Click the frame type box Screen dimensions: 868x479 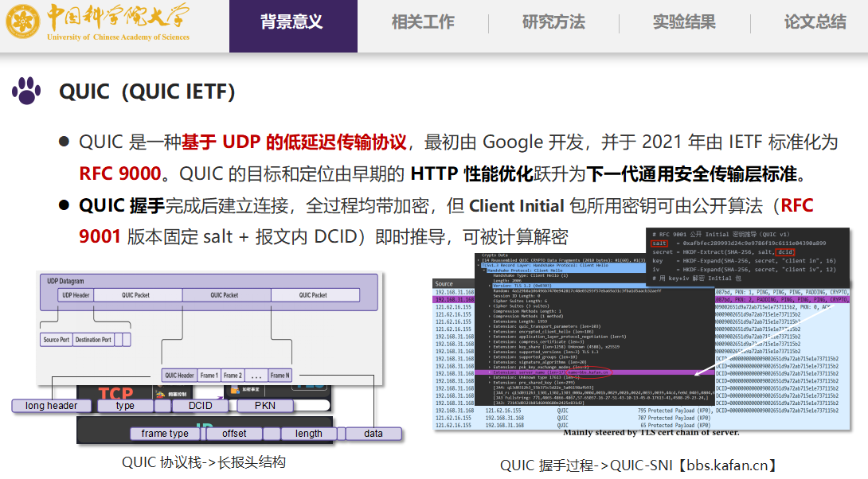pyautogui.click(x=165, y=434)
